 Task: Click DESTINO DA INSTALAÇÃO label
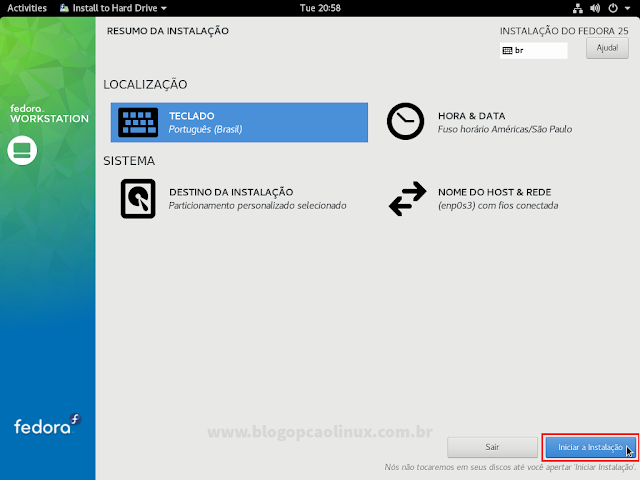[231, 192]
